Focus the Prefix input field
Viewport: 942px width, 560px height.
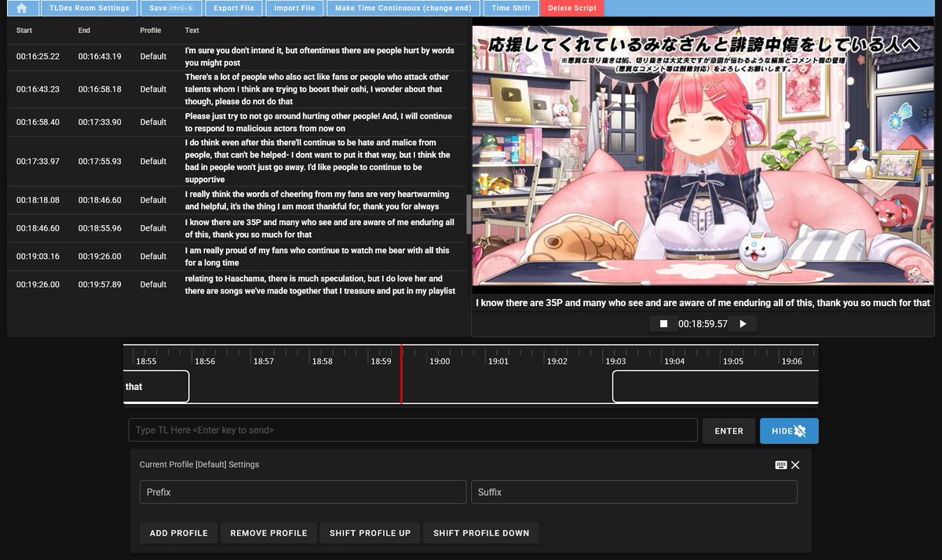[x=303, y=492]
